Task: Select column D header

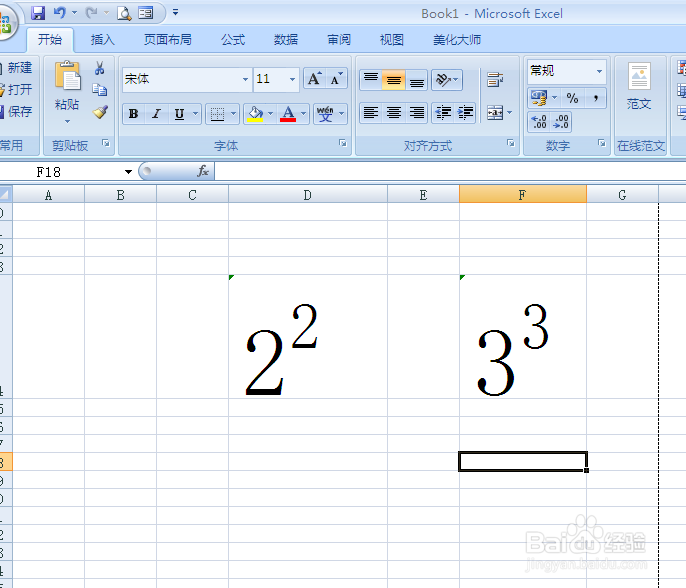Action: pos(308,195)
